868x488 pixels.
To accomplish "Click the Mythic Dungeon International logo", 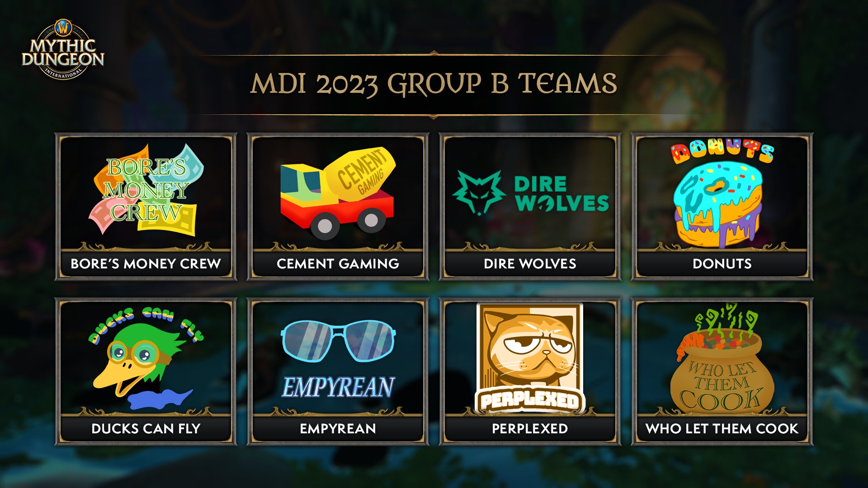I will (x=63, y=49).
